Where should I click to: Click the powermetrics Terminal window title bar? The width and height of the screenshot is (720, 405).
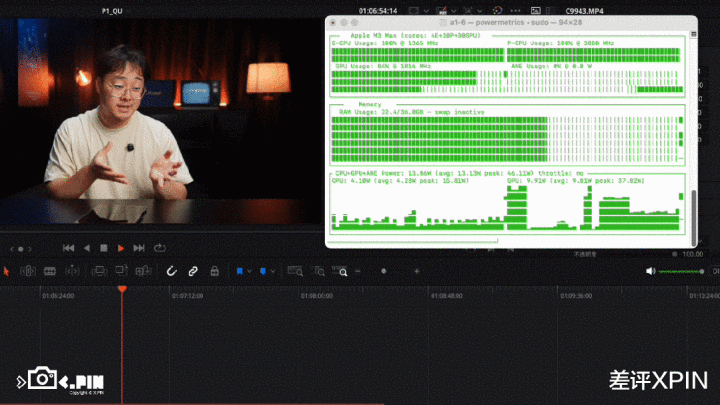[510, 21]
